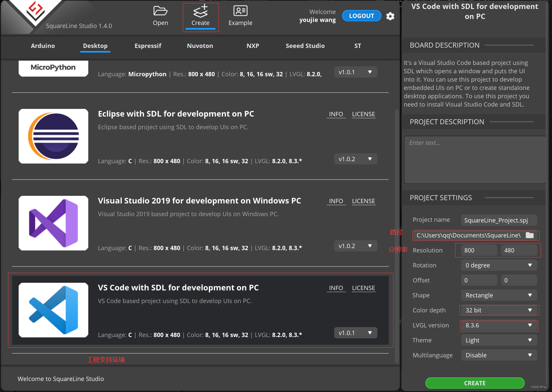Click the Create menu label
The width and height of the screenshot is (552, 392).
click(201, 23)
